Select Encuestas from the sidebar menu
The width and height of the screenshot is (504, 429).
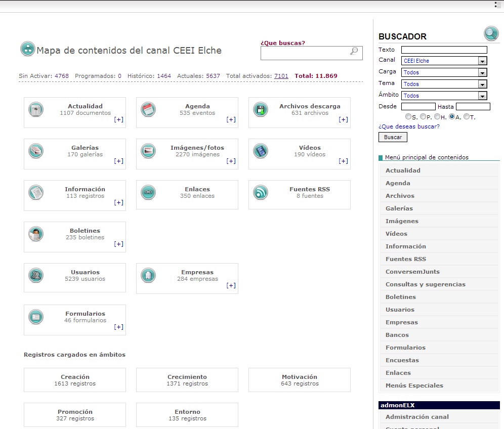tap(402, 360)
